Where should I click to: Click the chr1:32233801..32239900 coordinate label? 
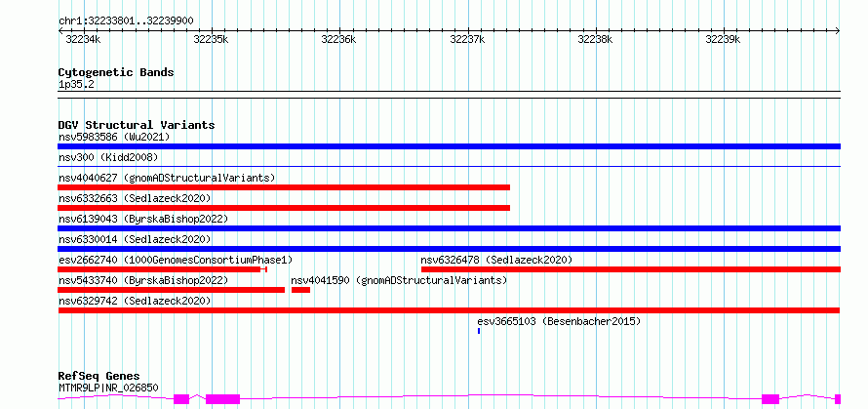pyautogui.click(x=126, y=21)
